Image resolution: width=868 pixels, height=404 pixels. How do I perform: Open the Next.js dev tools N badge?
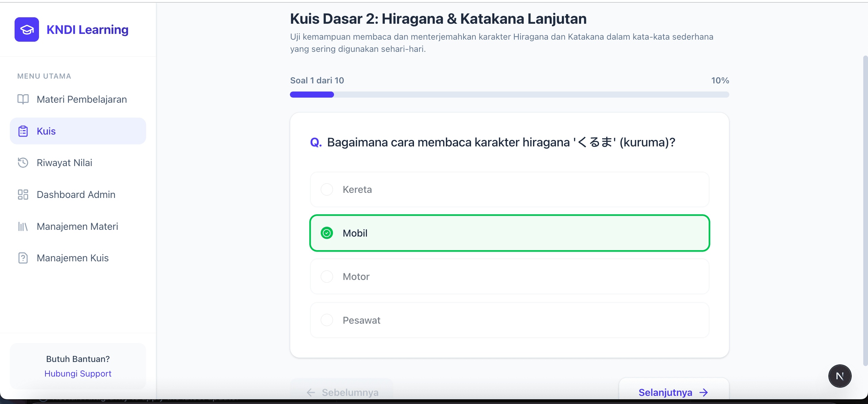coord(840,376)
